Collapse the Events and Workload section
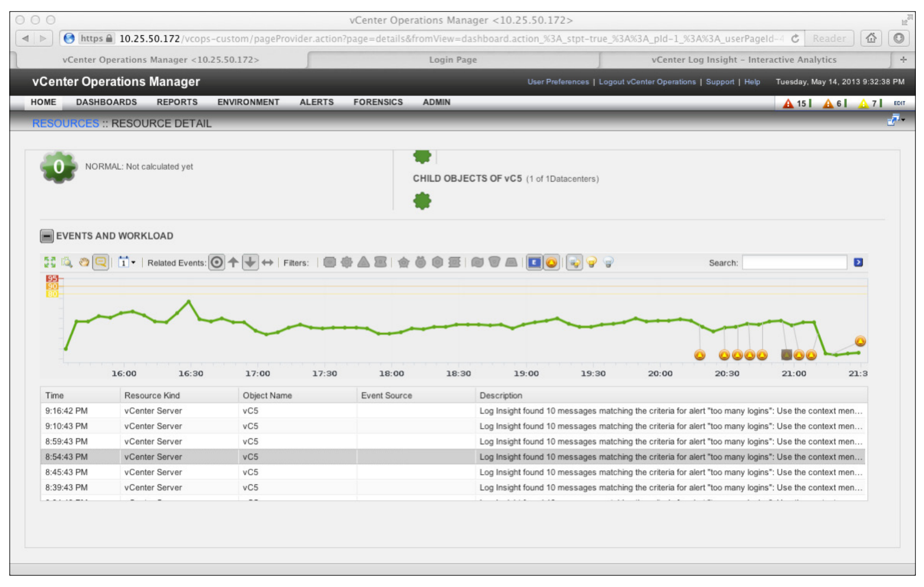This screenshot has height=587, width=924. coord(47,236)
